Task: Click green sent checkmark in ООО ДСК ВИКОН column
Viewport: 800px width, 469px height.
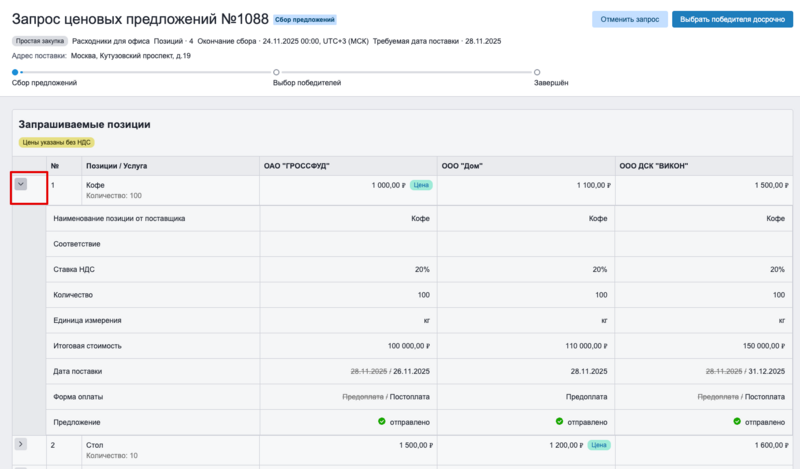Action: 738,421
